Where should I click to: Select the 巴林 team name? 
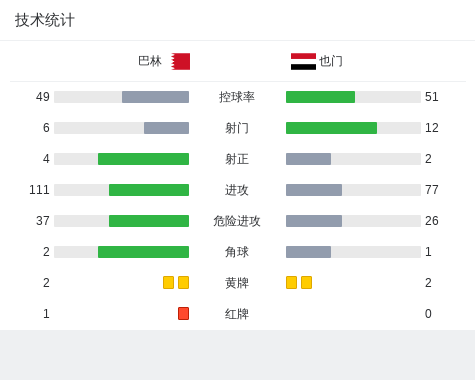[150, 61]
